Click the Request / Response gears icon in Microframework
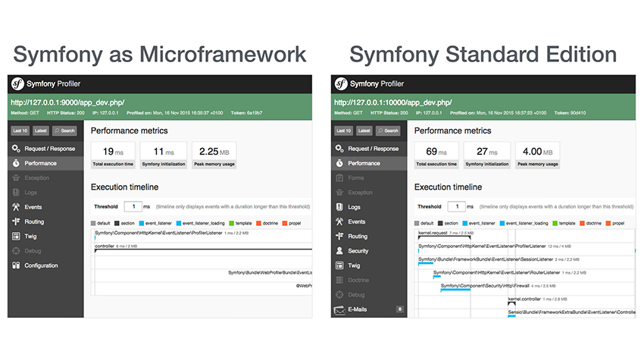644x364 pixels. (x=16, y=149)
